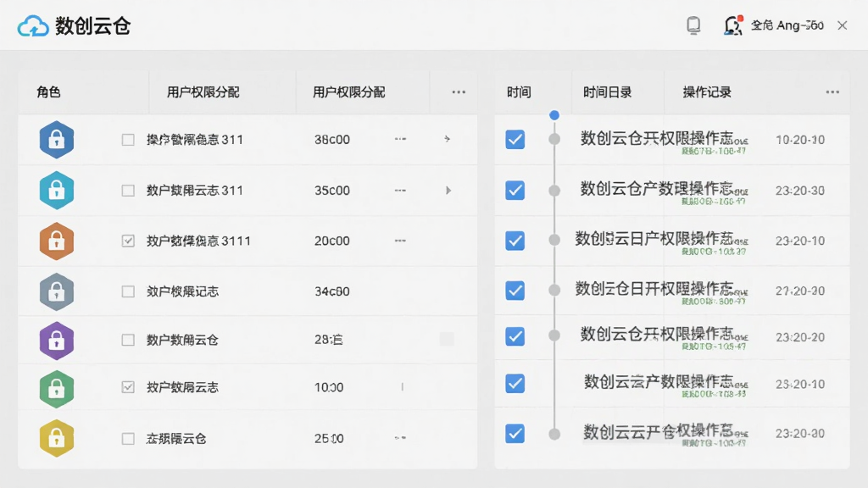868x488 pixels.
Task: Click the 数创云仓 cloud logo icon
Action: point(33,26)
